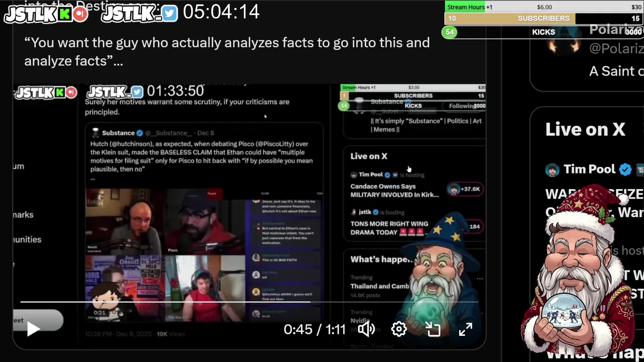The width and height of the screenshot is (644, 362).
Task: Open the Communities sidebar item ending nunities
Action: (x=27, y=239)
